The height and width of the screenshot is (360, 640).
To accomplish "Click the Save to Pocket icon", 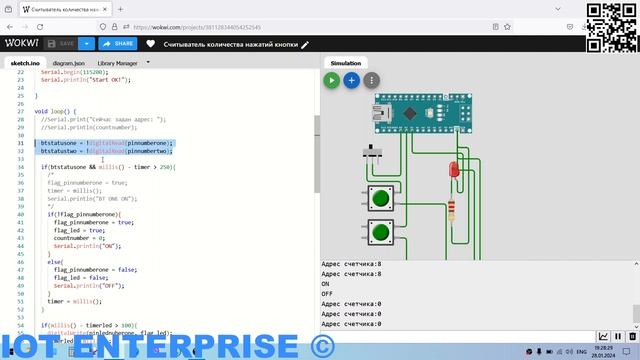I will coord(570,27).
